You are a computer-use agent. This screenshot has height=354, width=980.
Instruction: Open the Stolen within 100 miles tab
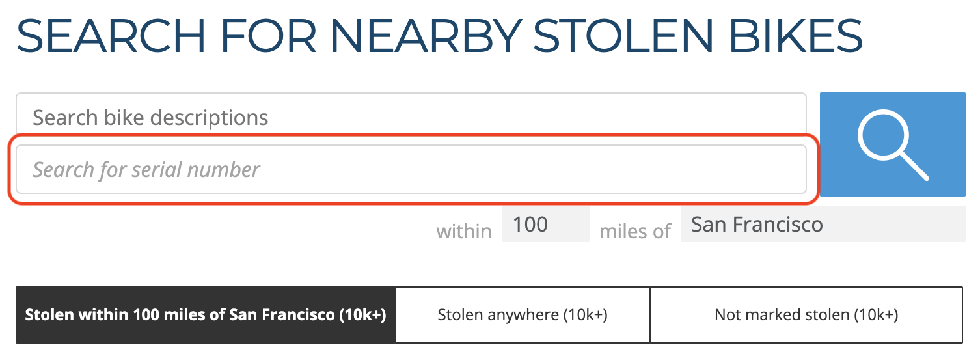(x=206, y=315)
